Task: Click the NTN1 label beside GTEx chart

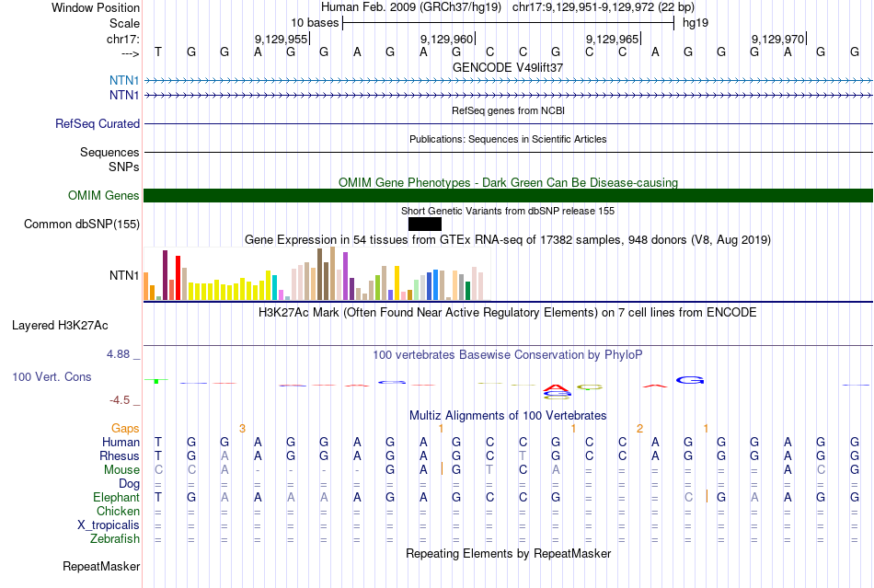Action: 124,275
